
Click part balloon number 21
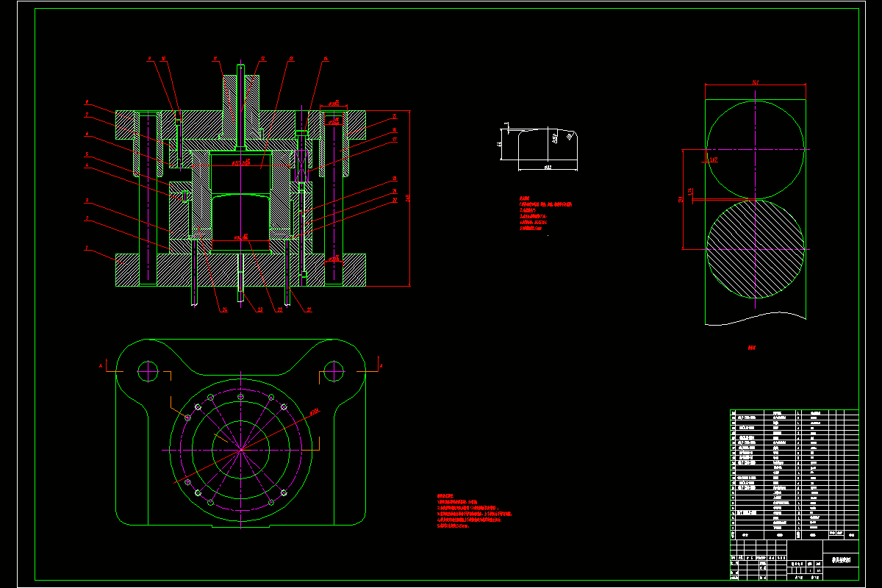[x=309, y=310]
